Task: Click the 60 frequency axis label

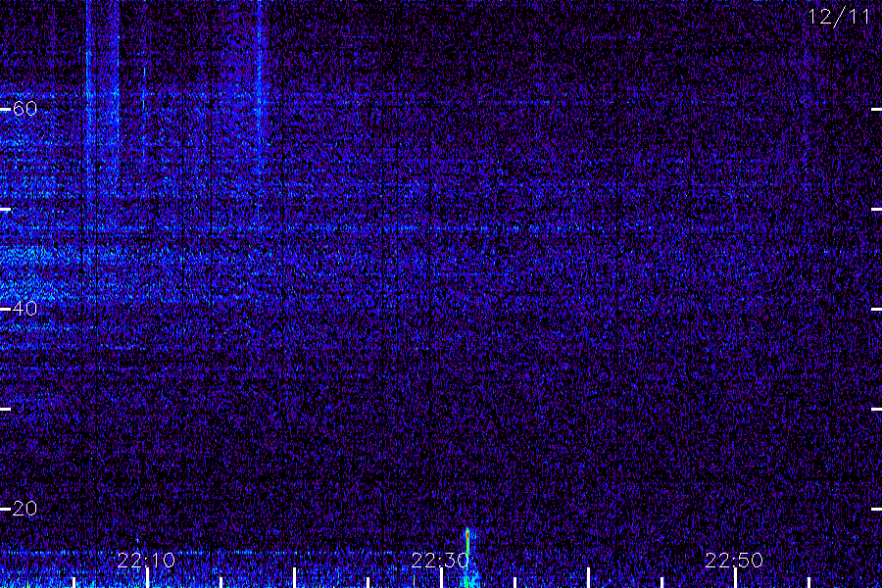Action: click(x=24, y=109)
